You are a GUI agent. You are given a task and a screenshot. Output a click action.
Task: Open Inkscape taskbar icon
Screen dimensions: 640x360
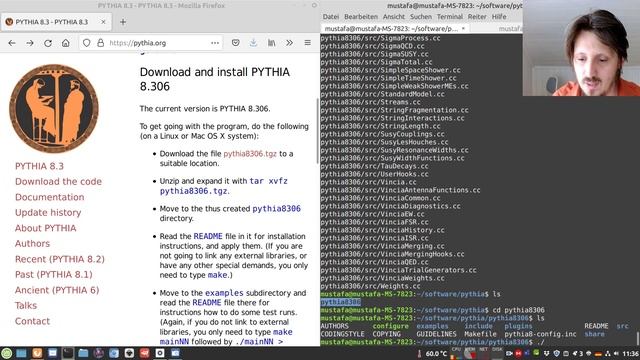[129, 353]
